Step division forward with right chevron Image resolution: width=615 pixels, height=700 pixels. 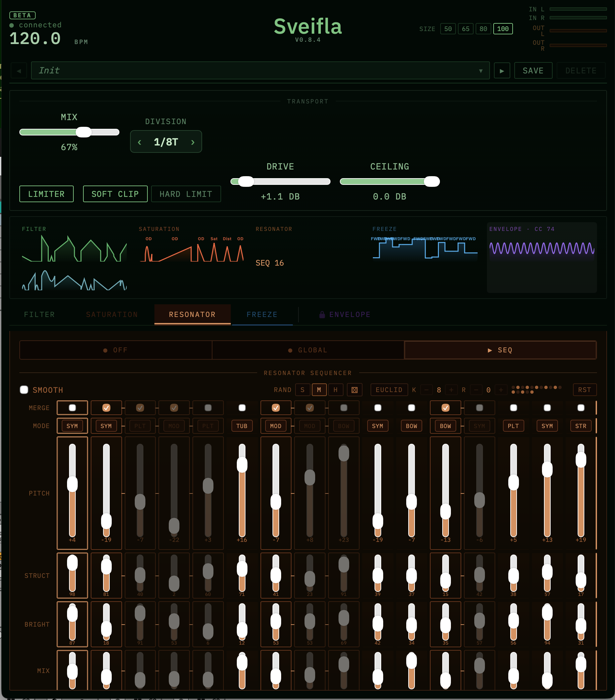(x=193, y=142)
